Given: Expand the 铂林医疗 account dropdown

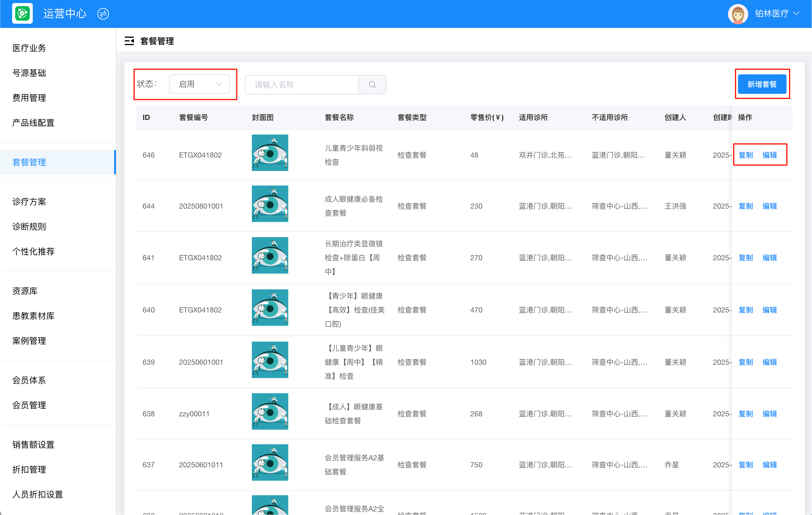Looking at the screenshot, I should pos(777,14).
